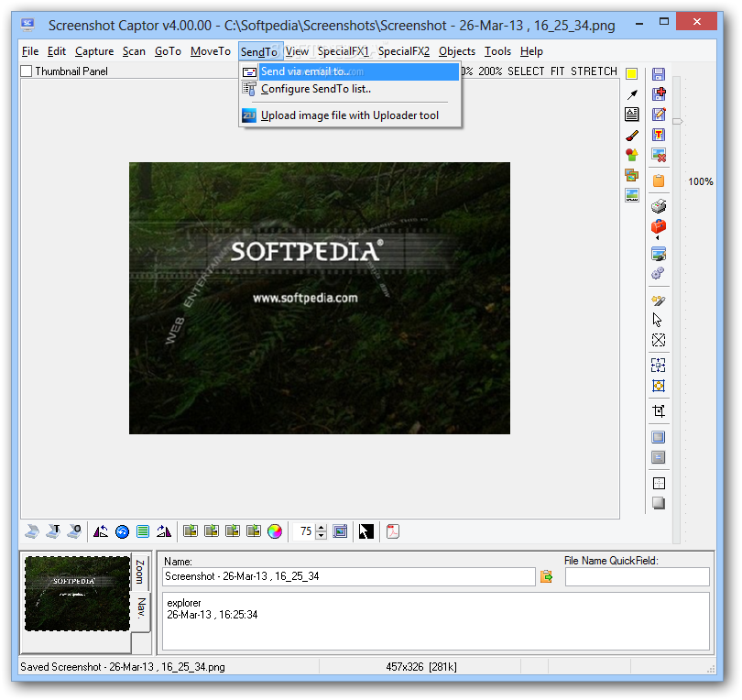Image resolution: width=742 pixels, height=700 pixels.
Task: Click the orange clipboard icon
Action: click(659, 180)
